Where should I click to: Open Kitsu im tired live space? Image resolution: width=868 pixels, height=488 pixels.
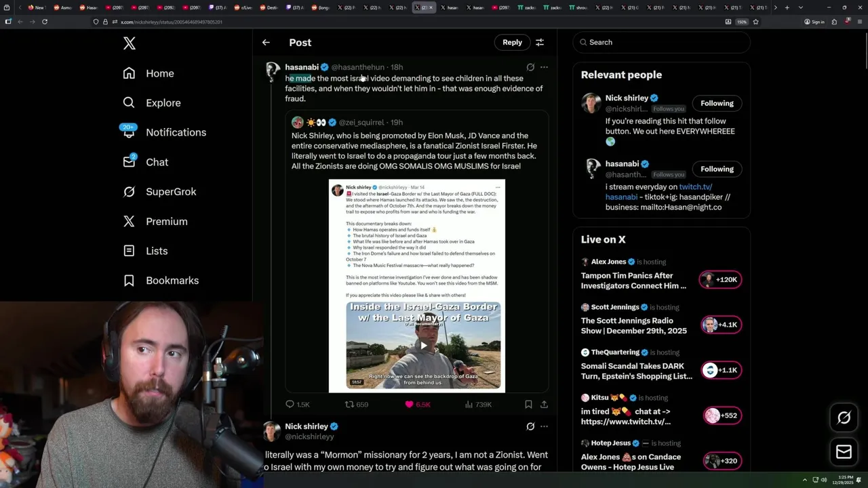coord(626,416)
